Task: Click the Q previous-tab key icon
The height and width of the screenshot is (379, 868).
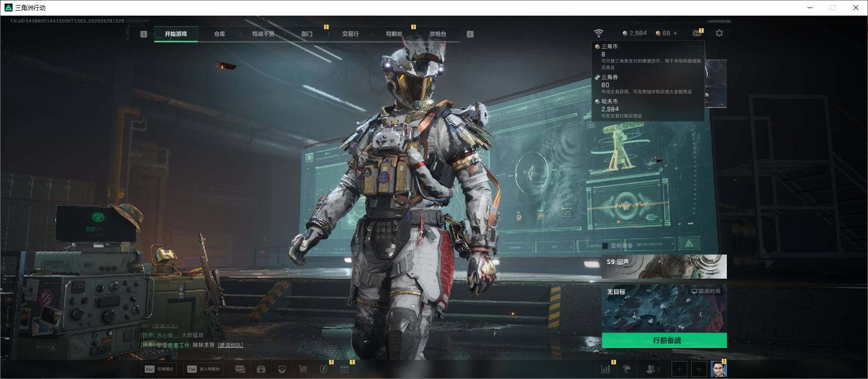Action: tap(144, 34)
